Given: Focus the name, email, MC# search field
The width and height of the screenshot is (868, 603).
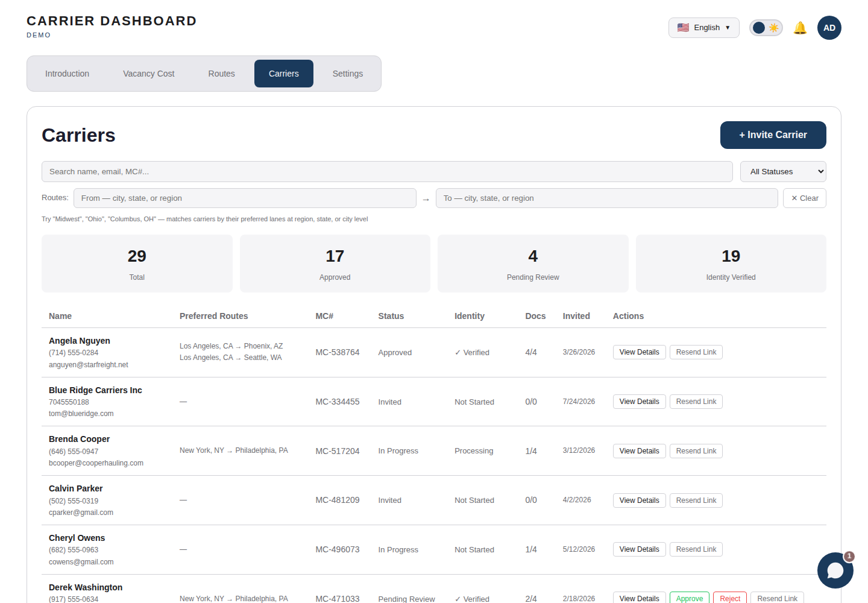Looking at the screenshot, I should (x=387, y=172).
